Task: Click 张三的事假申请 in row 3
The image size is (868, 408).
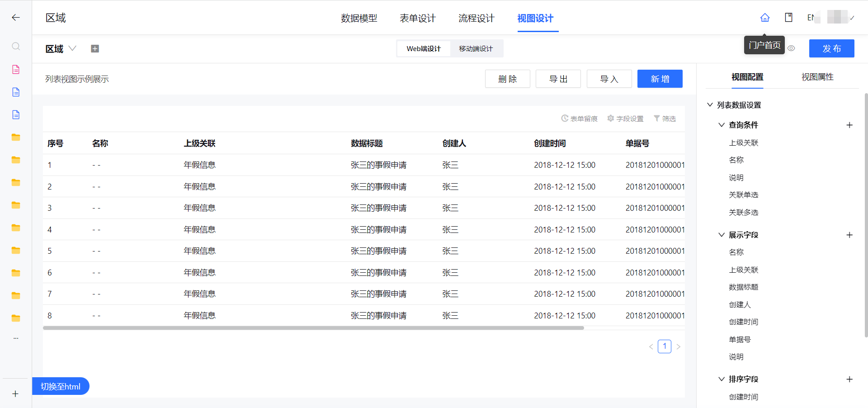Action: pyautogui.click(x=378, y=208)
